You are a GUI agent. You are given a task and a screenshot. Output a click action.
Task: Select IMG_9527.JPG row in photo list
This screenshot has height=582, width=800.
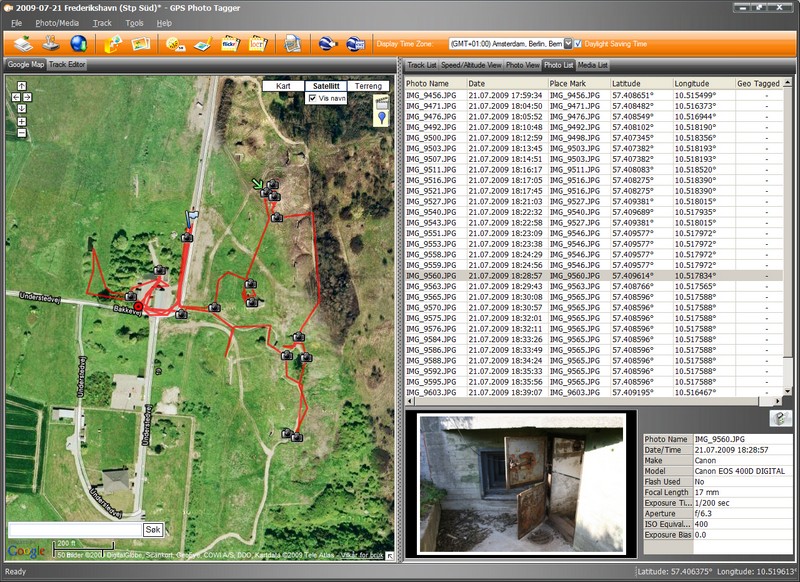[x=434, y=201]
